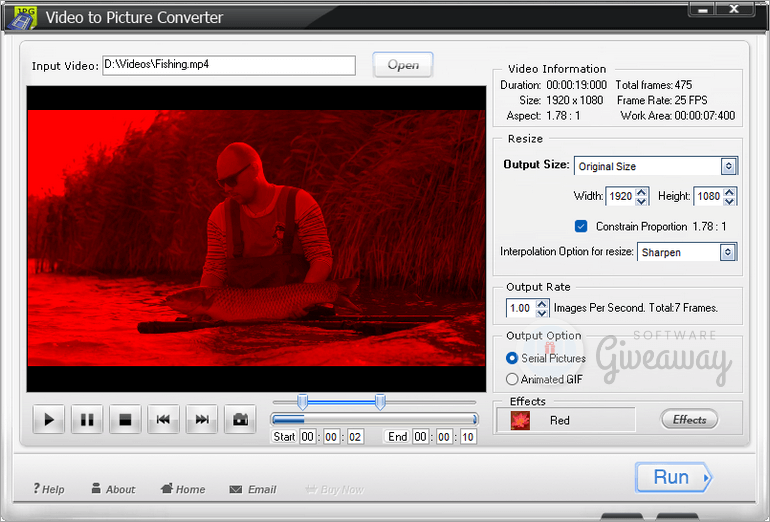This screenshot has height=522, width=770.
Task: Click the Effects button
Action: [x=689, y=420]
